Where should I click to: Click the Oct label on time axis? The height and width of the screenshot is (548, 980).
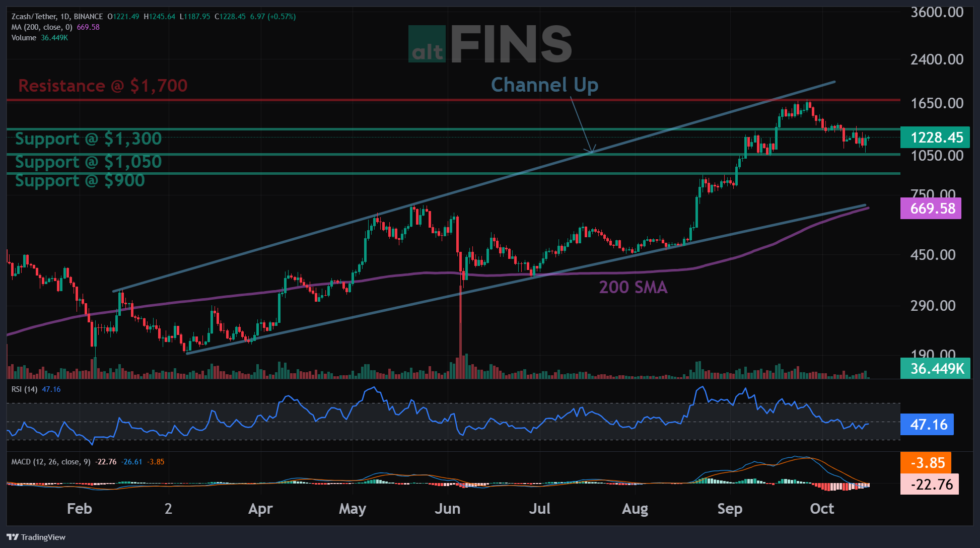(822, 509)
